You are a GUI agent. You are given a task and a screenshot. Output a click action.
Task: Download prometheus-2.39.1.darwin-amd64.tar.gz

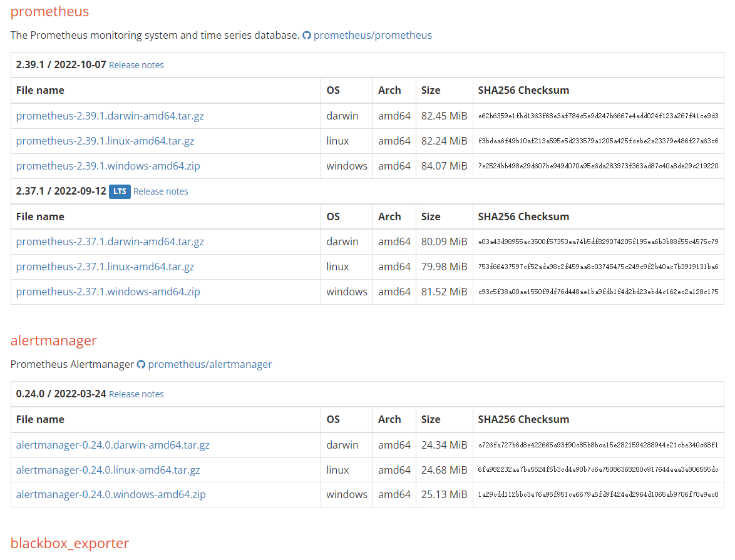110,116
